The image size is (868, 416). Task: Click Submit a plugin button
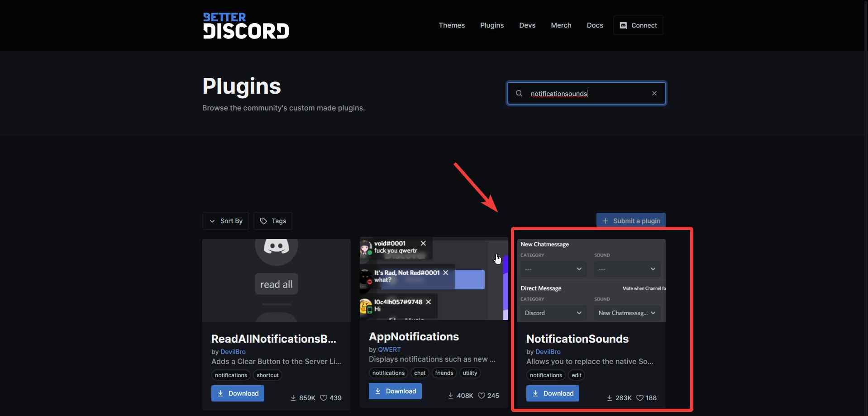pyautogui.click(x=631, y=221)
